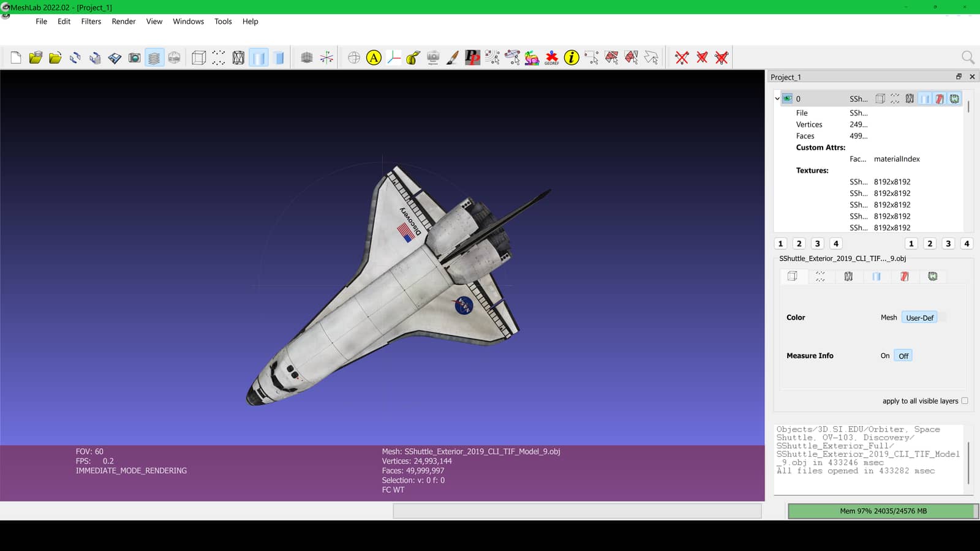This screenshot has height=551, width=980.
Task: Turn Measure Info On
Action: (885, 356)
